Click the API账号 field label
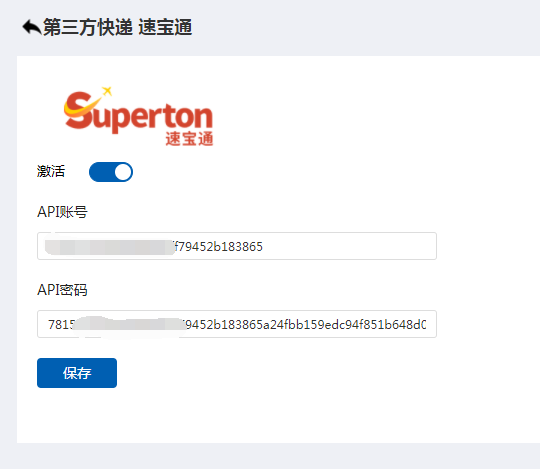This screenshot has height=469, width=540. pyautogui.click(x=62, y=212)
